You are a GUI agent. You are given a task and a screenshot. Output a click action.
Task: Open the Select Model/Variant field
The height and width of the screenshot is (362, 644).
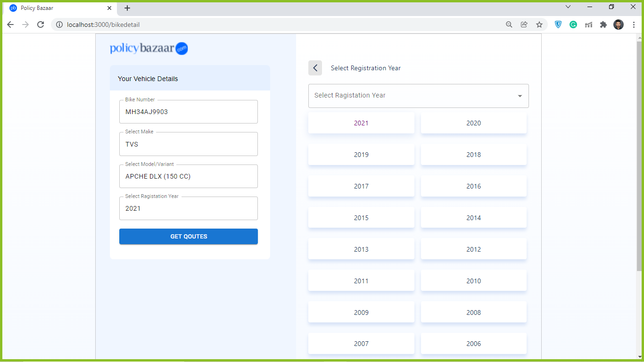(x=188, y=176)
